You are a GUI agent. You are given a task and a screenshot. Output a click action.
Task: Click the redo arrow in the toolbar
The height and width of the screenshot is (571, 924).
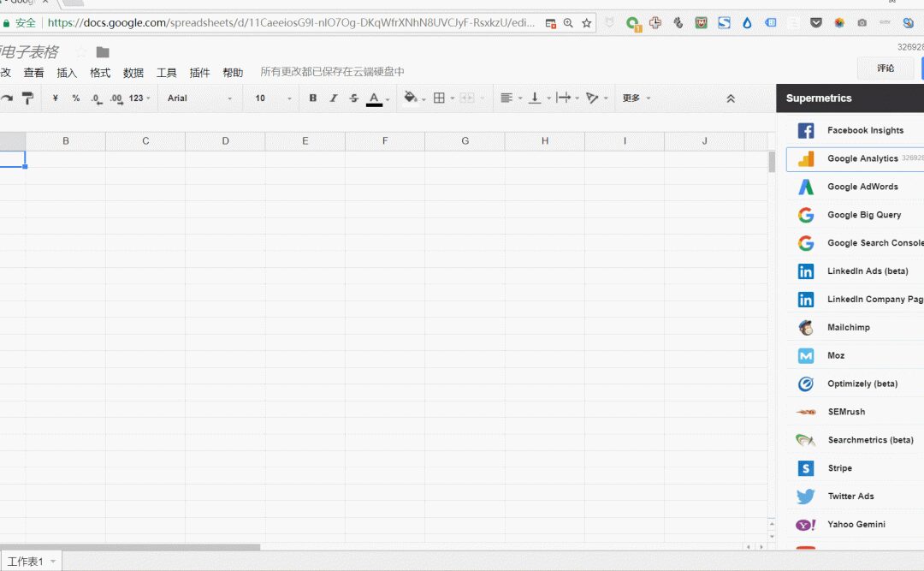[x=6, y=98]
